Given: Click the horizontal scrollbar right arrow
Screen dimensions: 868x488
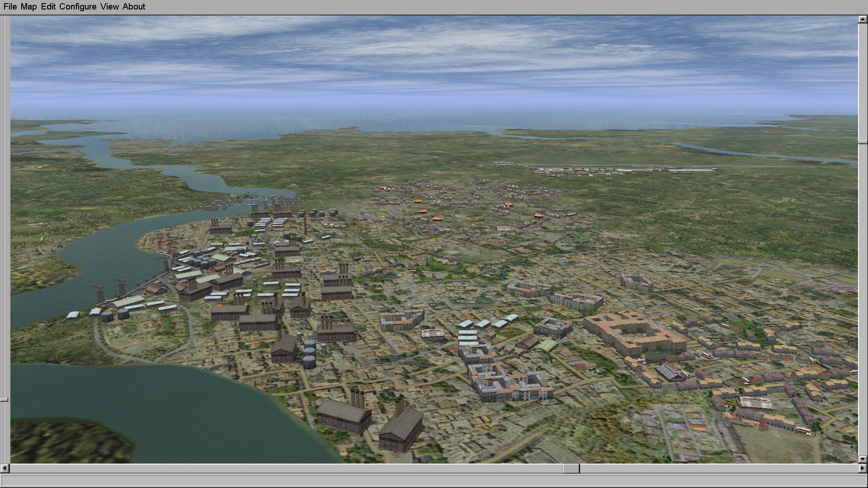Looking at the screenshot, I should (863, 469).
